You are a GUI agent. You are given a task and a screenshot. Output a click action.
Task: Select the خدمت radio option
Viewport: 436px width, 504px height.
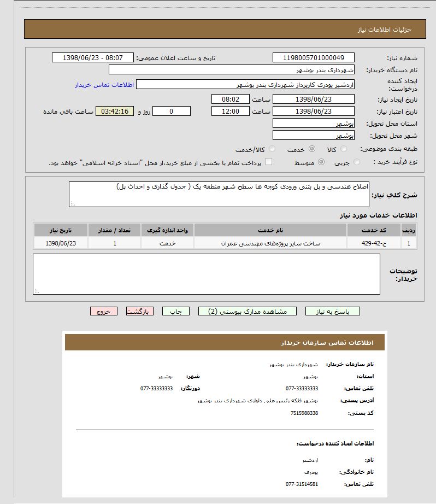point(311,149)
